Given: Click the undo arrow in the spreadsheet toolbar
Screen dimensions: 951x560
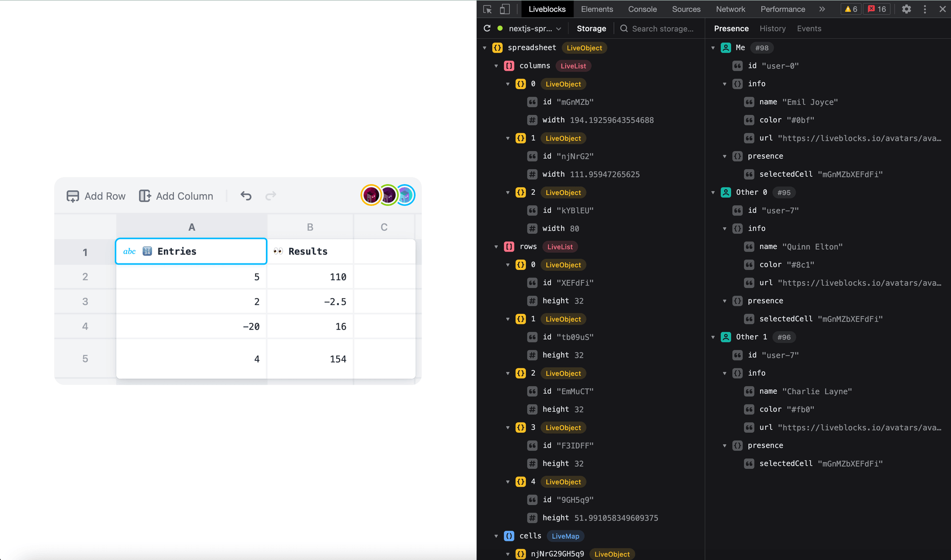Looking at the screenshot, I should click(246, 196).
